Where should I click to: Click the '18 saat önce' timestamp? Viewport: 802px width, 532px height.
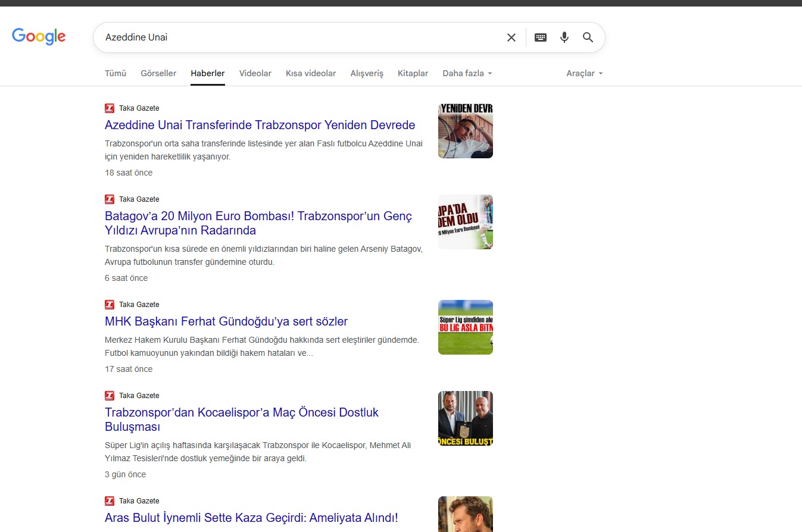129,173
